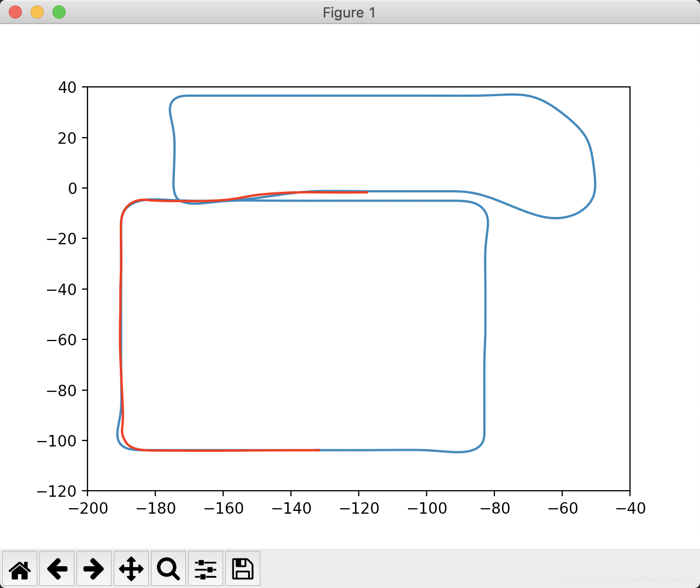
Task: Maximize the Figure 1 window
Action: (x=59, y=12)
